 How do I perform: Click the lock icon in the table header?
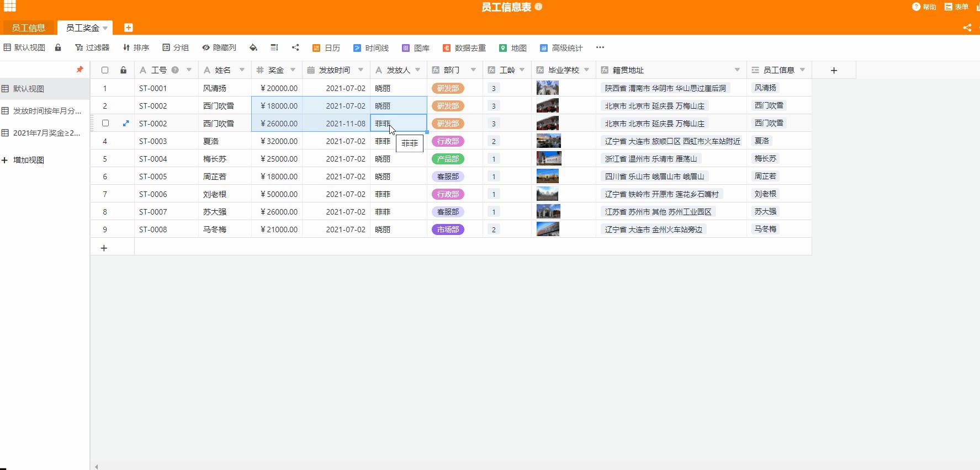pos(123,70)
